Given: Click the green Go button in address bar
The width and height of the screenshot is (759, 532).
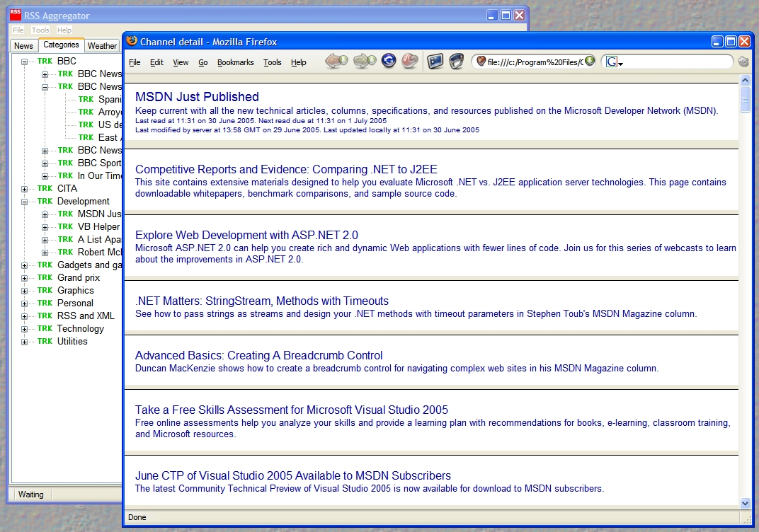Looking at the screenshot, I should 590,61.
